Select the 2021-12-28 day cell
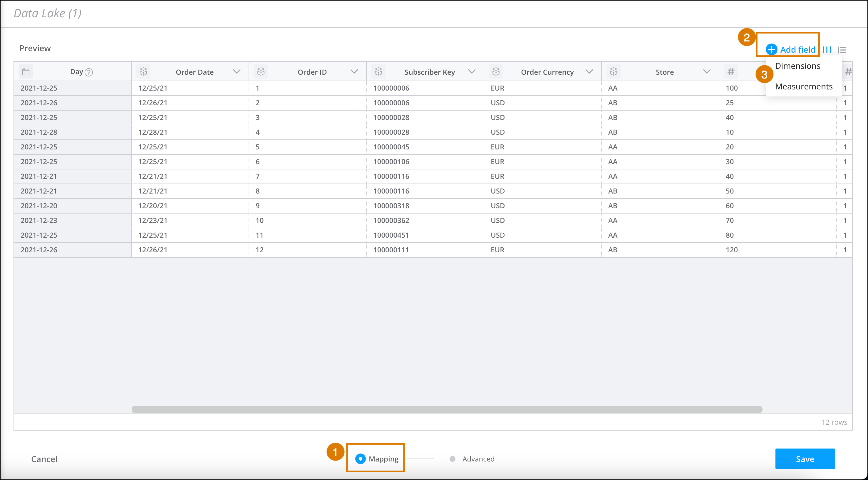 pos(73,132)
